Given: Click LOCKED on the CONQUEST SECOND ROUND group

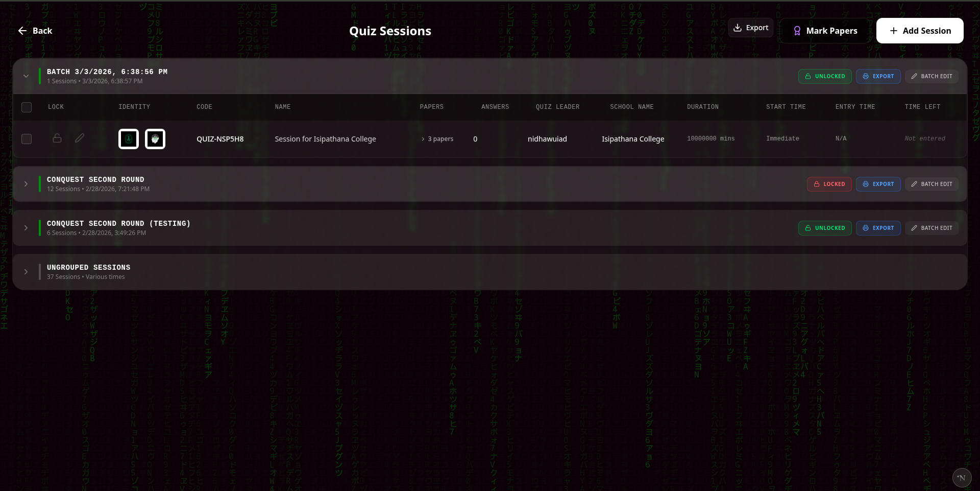Looking at the screenshot, I should click(829, 184).
